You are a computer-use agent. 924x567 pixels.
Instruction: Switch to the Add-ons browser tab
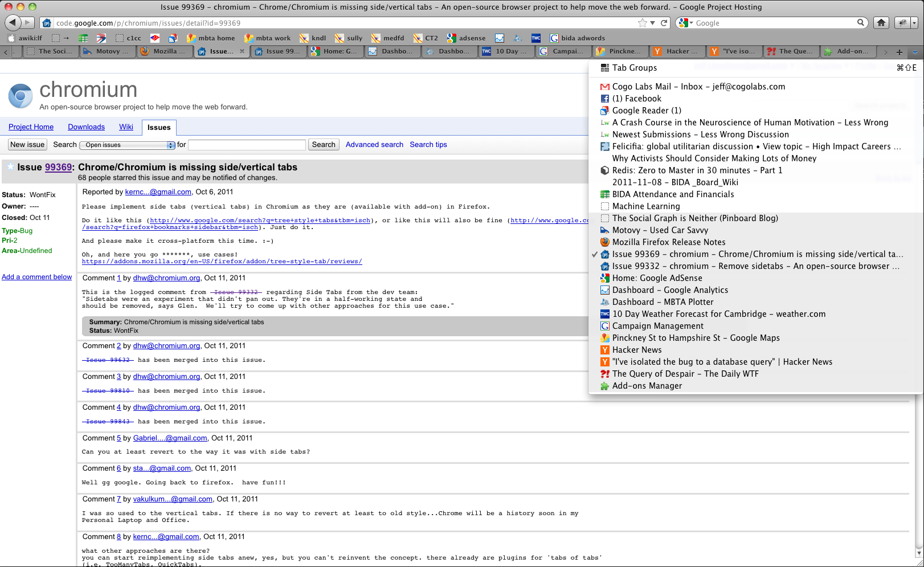(848, 51)
